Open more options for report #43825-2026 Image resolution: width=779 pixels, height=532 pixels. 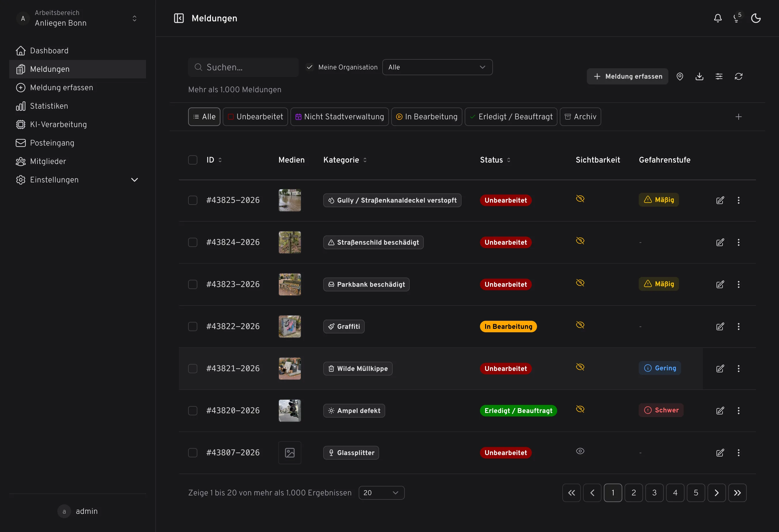coord(738,201)
